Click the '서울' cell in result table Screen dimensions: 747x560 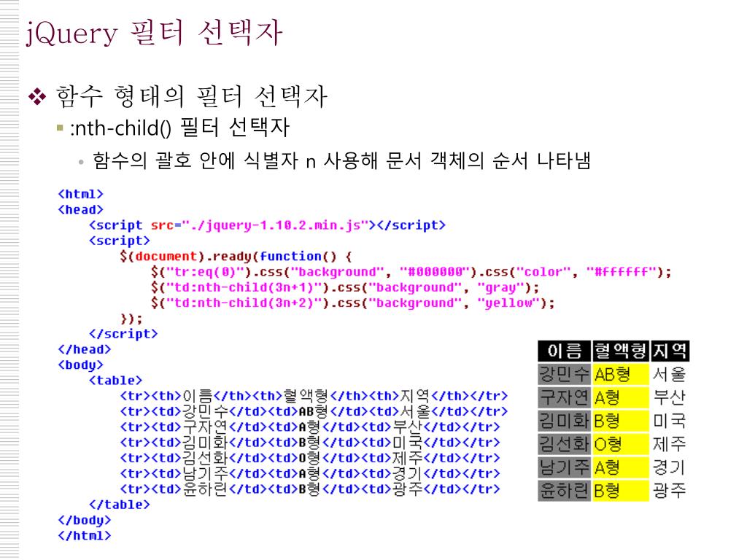670,374
